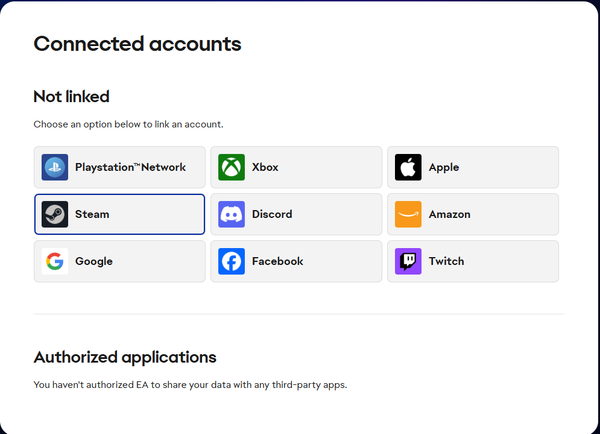Viewport: 600px width, 434px height.
Task: Click the PlayStation Network logo icon
Action: (55, 167)
